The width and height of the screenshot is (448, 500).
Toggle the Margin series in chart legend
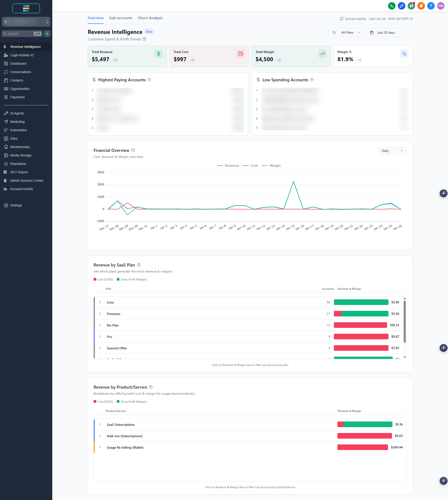tap(271, 166)
